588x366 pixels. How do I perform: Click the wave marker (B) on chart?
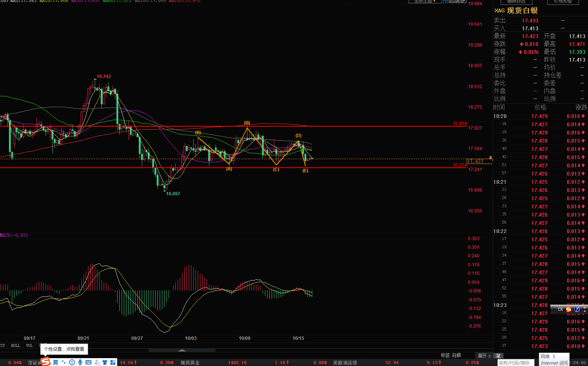[x=247, y=123]
